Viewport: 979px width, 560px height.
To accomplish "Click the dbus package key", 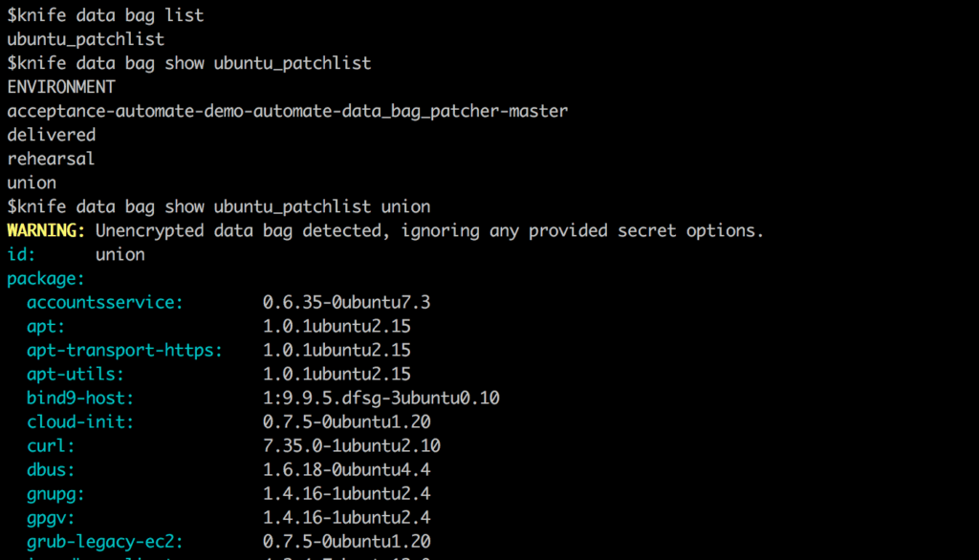I will pos(51,469).
